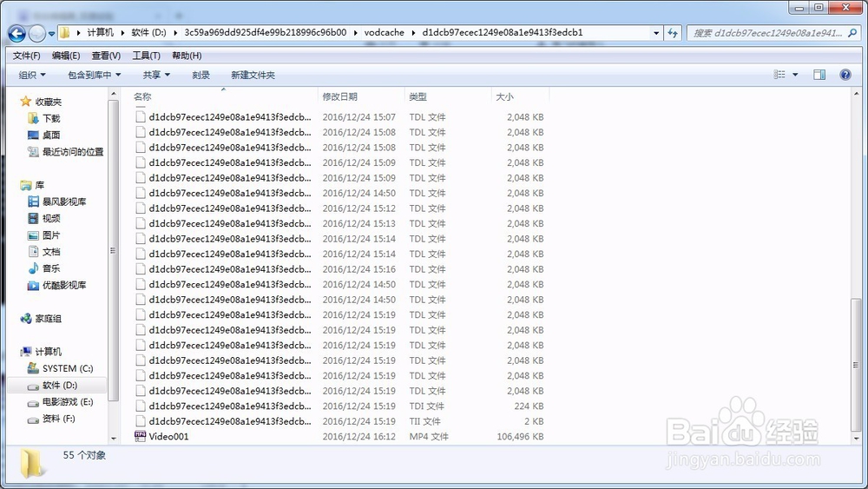
Task: Click the 新建文件夹 button
Action: [x=253, y=75]
